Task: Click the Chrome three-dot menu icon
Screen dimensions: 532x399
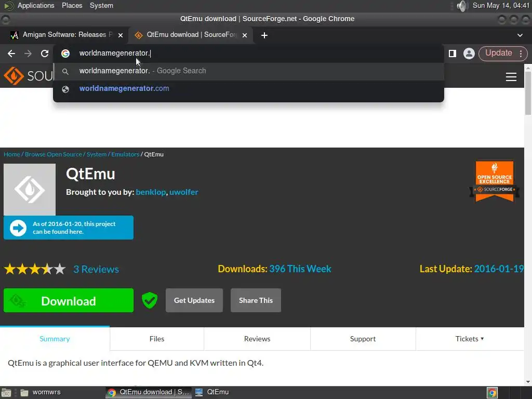Action: coord(521,54)
